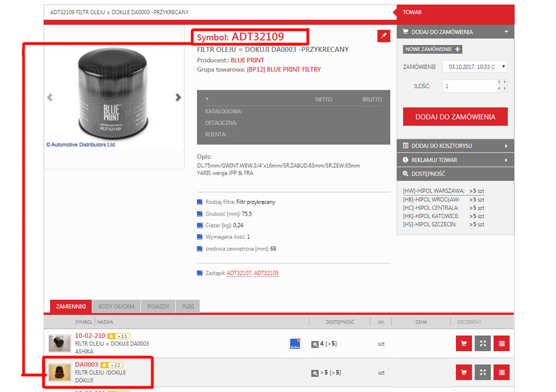Click the blue icon beside Zastąpił
This screenshot has width=556, height=392.
coord(200,273)
